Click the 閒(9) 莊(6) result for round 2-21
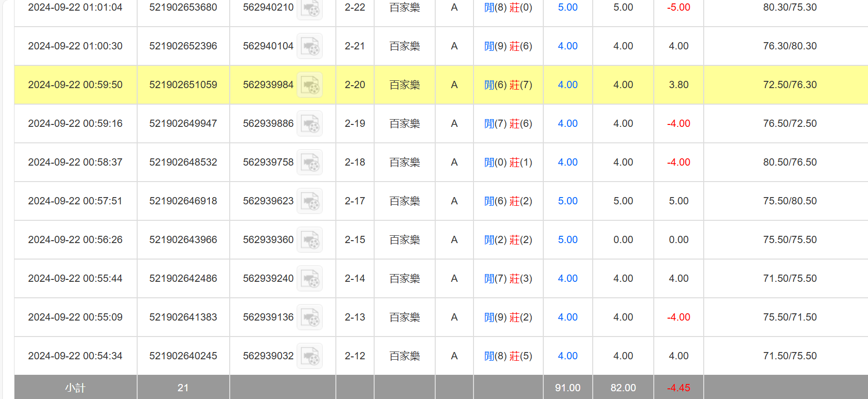The width and height of the screenshot is (868, 399). 508,46
